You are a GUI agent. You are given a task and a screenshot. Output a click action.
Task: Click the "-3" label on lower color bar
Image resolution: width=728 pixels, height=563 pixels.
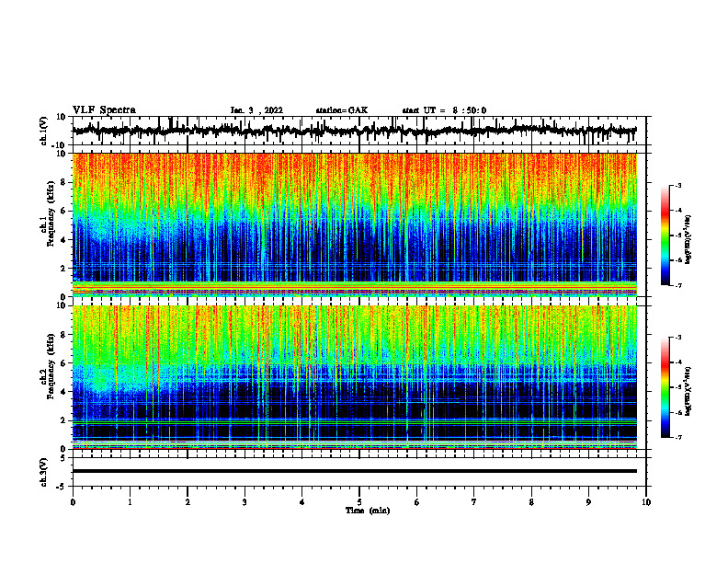coord(678,338)
